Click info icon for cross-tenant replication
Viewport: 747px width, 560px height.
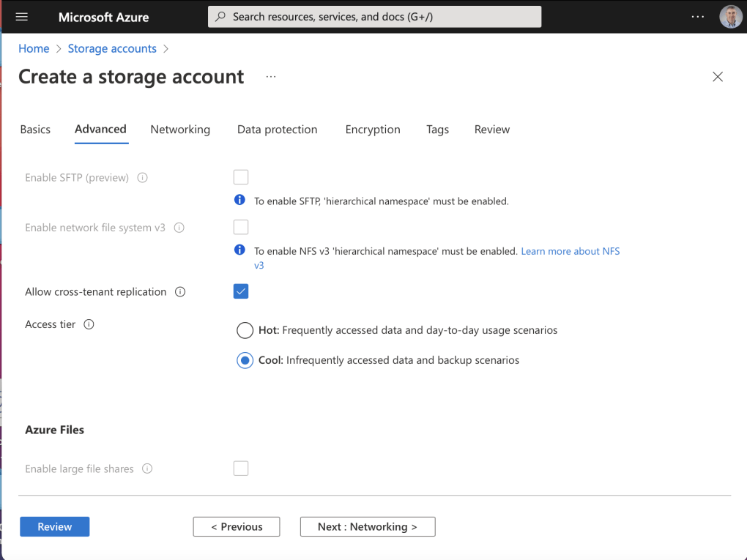[x=180, y=292]
